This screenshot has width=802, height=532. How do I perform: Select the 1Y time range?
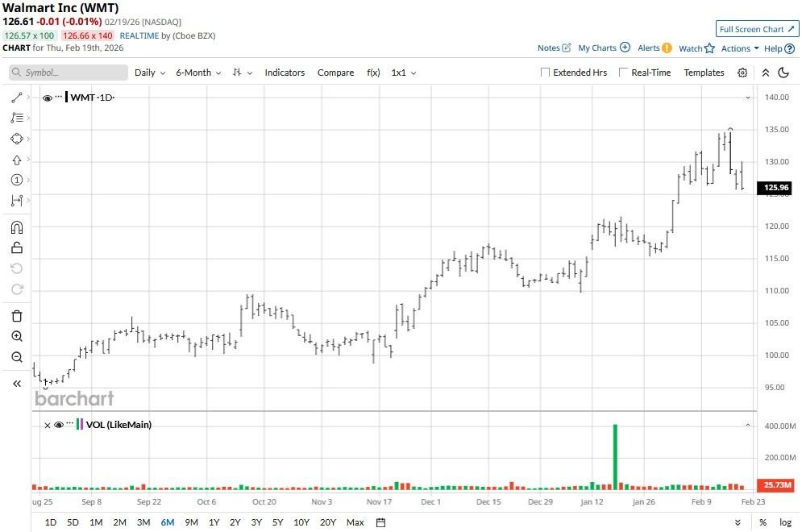[x=214, y=522]
